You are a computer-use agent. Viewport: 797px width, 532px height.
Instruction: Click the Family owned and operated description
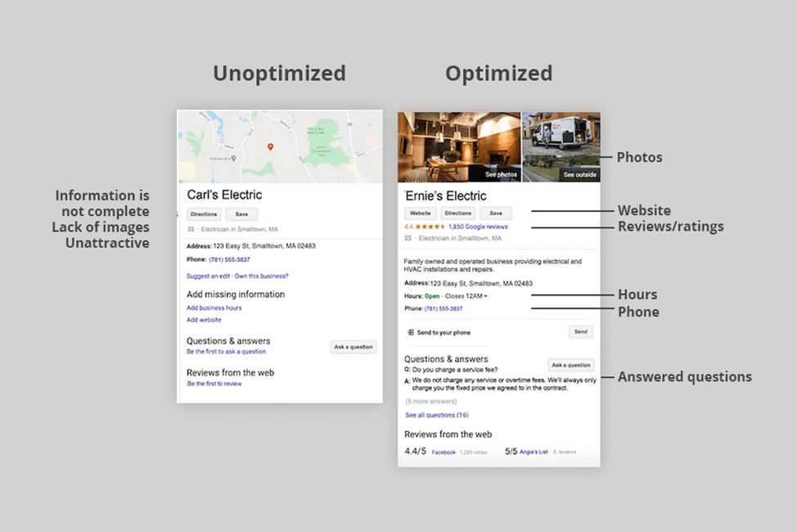point(493,265)
